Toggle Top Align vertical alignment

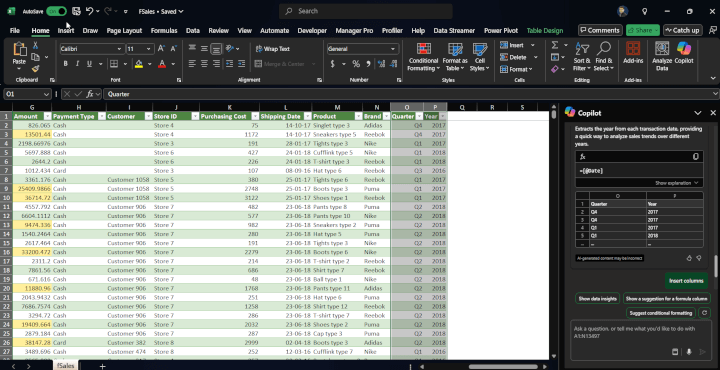(192, 48)
